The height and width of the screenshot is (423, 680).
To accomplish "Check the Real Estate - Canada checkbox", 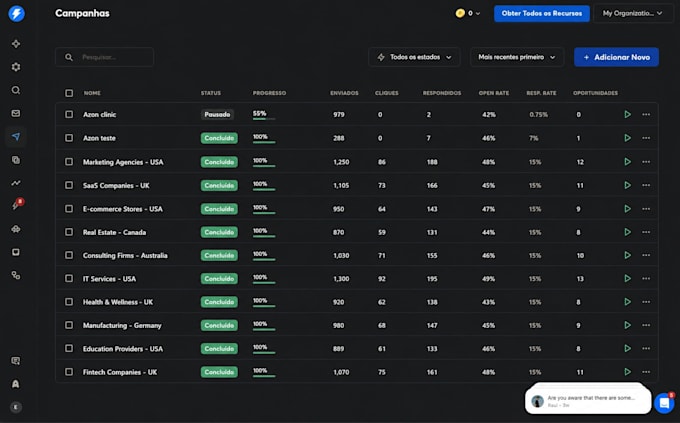I will coord(69,232).
